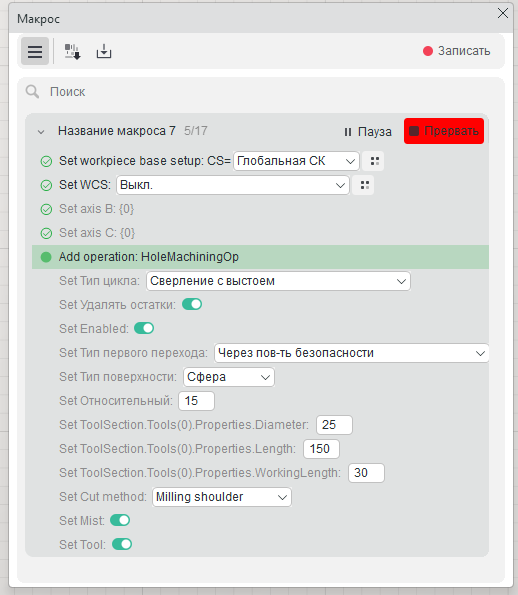The width and height of the screenshot is (518, 595).
Task: Close the Макрос window
Action: pyautogui.click(x=503, y=13)
